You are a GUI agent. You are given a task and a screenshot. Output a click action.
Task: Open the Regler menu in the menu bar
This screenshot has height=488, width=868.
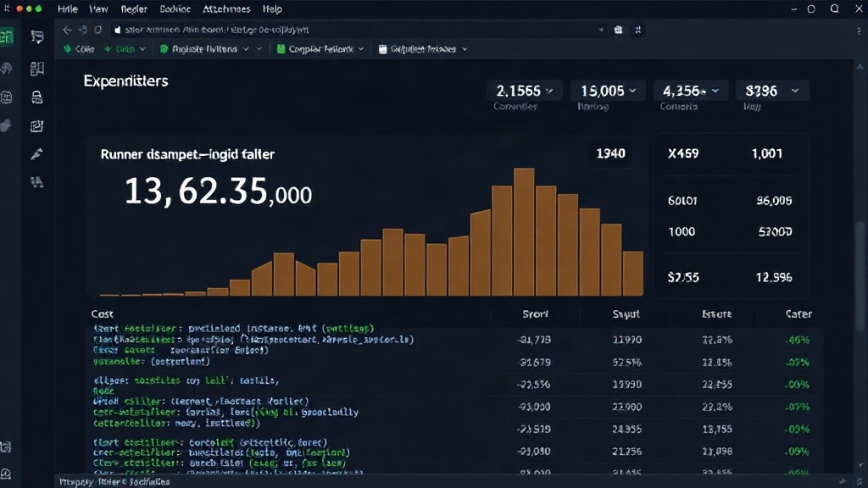tap(134, 8)
